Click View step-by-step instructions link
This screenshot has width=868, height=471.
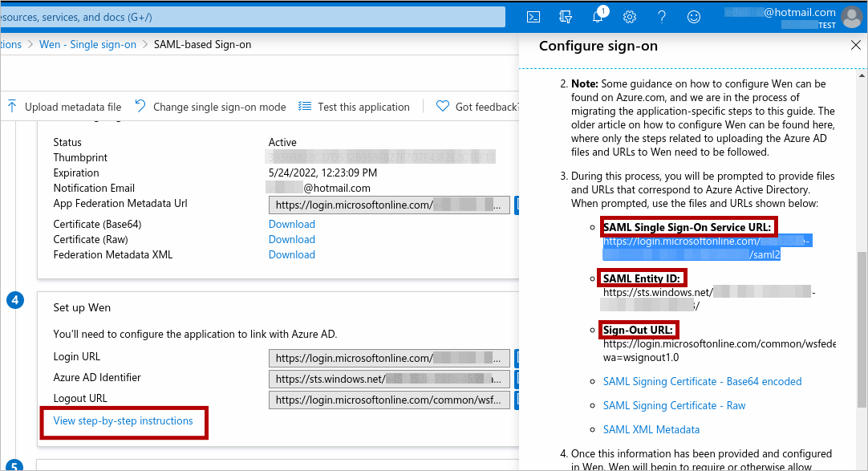[123, 421]
